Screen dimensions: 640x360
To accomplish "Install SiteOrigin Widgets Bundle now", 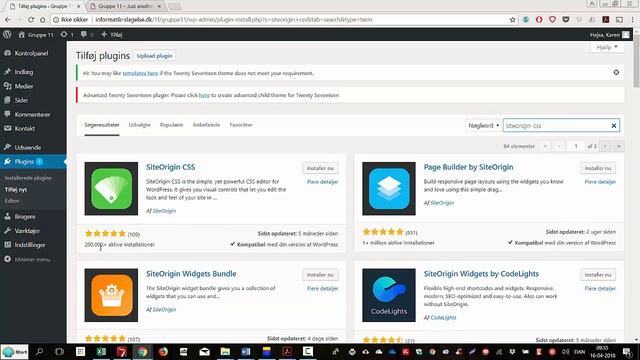I will pos(320,275).
